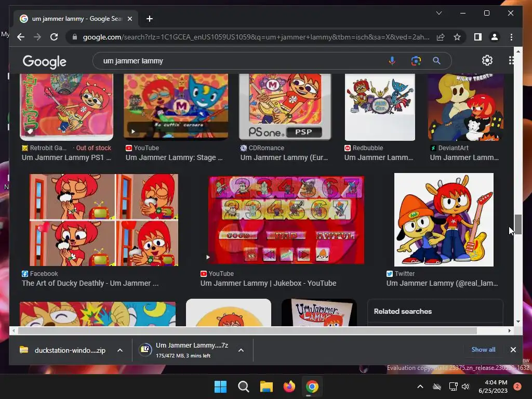Share this page via share icon
The width and height of the screenshot is (532, 399).
pos(441,37)
